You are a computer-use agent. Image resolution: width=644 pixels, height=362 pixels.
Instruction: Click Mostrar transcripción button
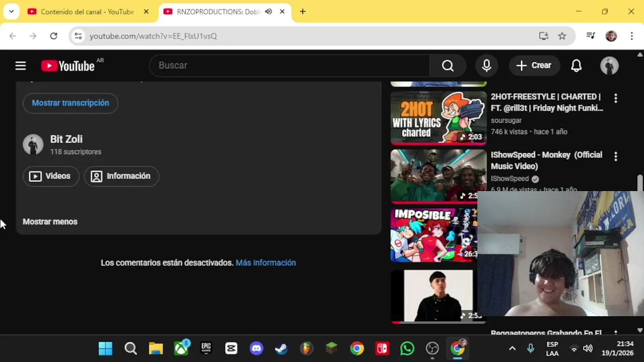[70, 103]
